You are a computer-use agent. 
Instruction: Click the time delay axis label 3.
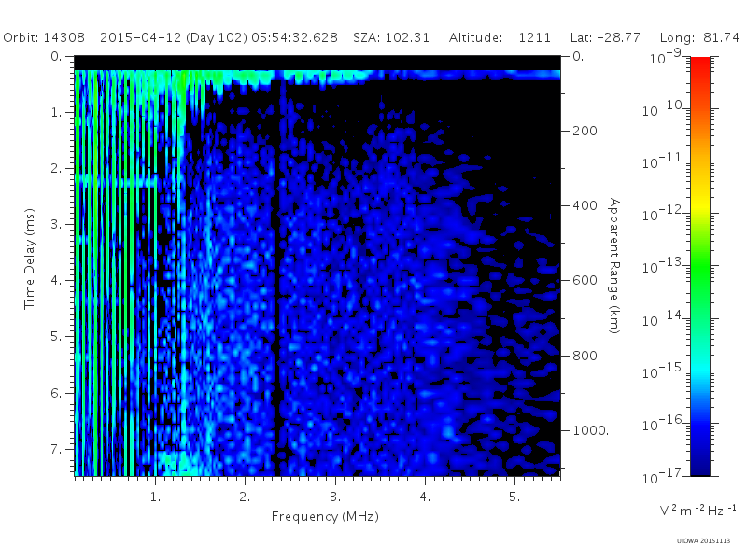point(56,224)
